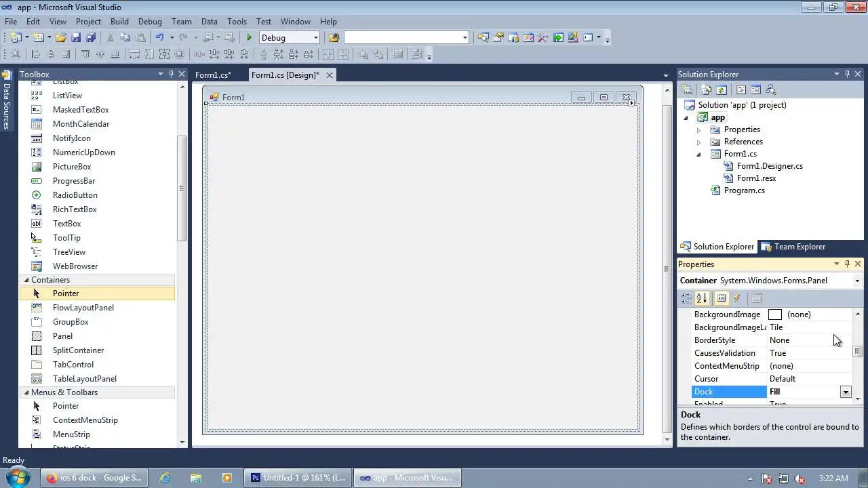Click the Open File folder icon
This screenshot has width=868, height=488.
click(60, 37)
